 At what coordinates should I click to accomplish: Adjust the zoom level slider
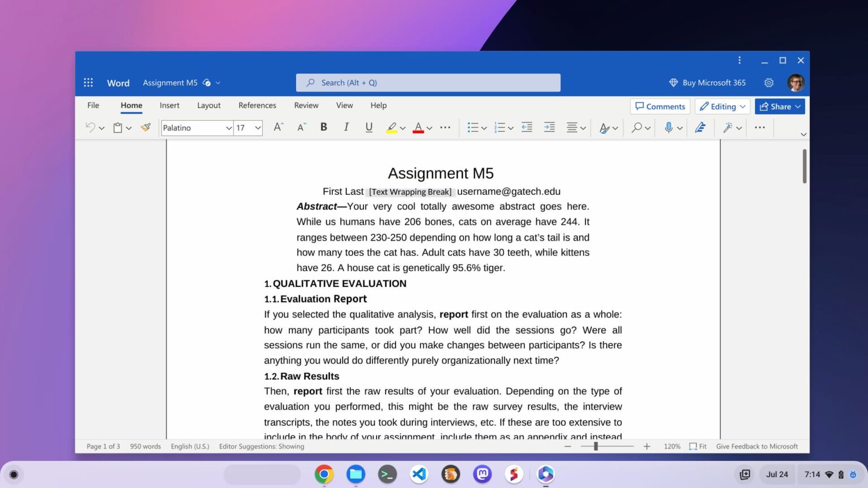(596, 446)
